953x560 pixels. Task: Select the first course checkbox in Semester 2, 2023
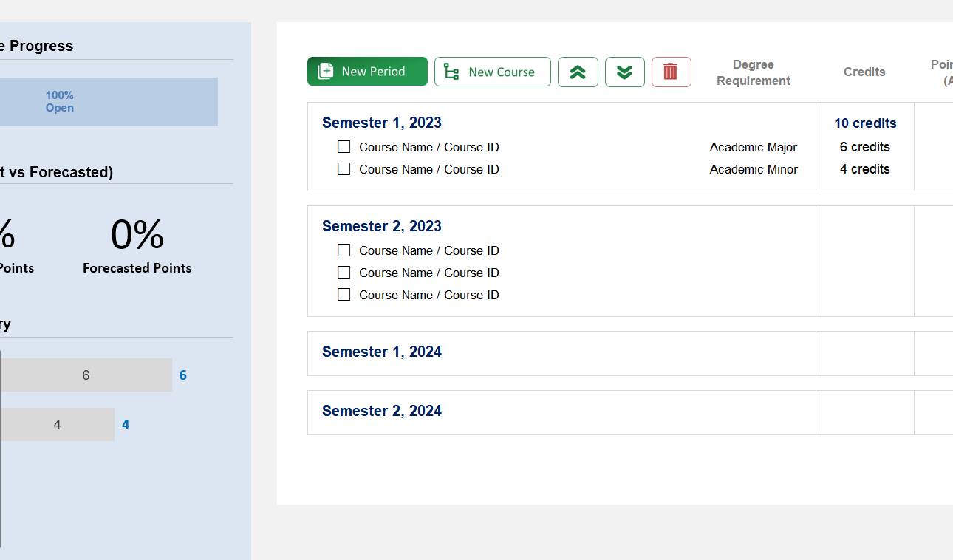pos(344,250)
